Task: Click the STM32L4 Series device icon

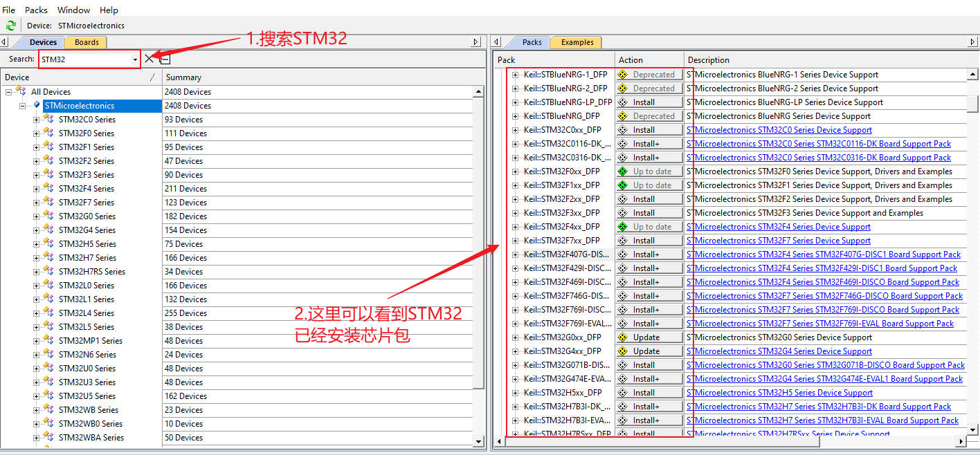Action: point(48,313)
